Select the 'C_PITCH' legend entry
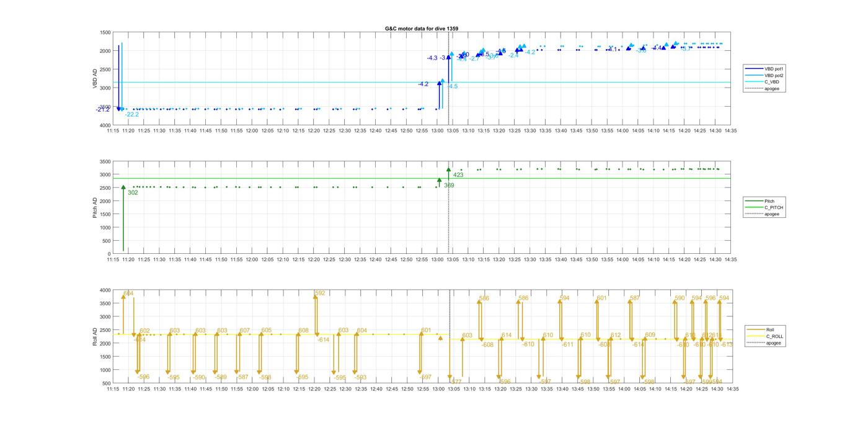Screen dimensions: 868x430 tap(774, 207)
